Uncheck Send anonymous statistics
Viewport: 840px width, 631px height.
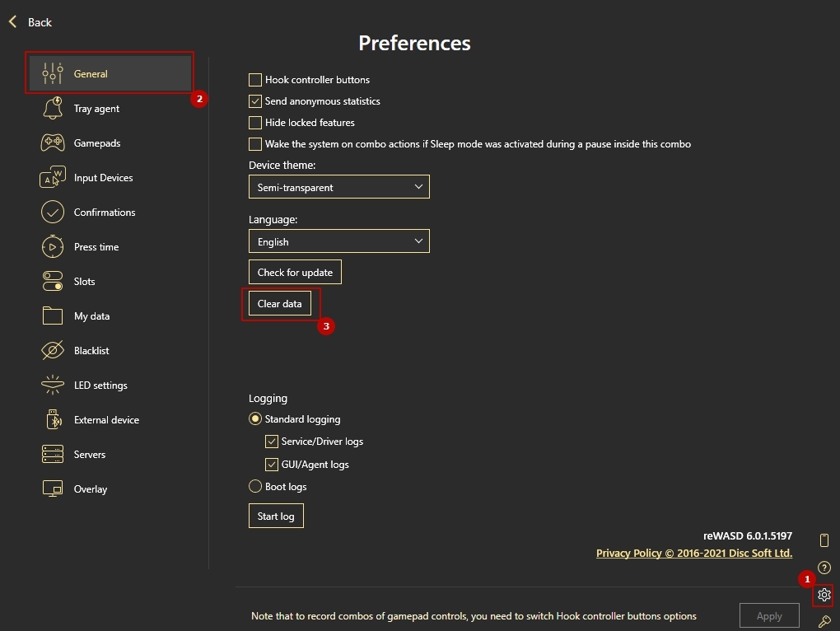[x=255, y=101]
